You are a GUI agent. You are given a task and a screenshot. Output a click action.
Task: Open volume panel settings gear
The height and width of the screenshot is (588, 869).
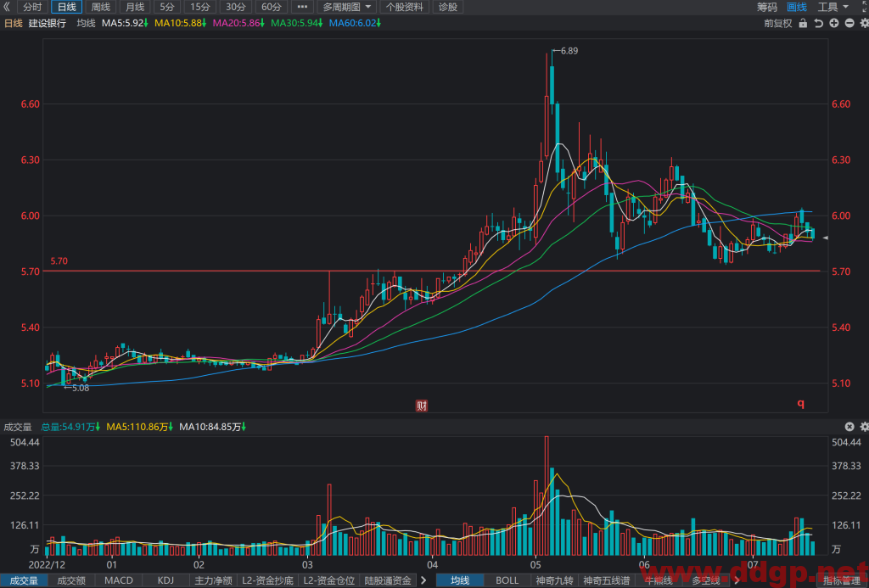click(864, 426)
